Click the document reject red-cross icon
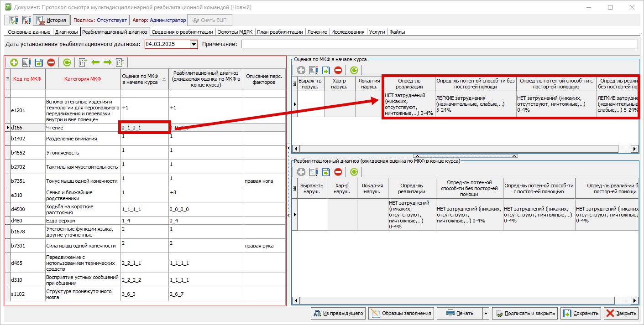 point(26,20)
